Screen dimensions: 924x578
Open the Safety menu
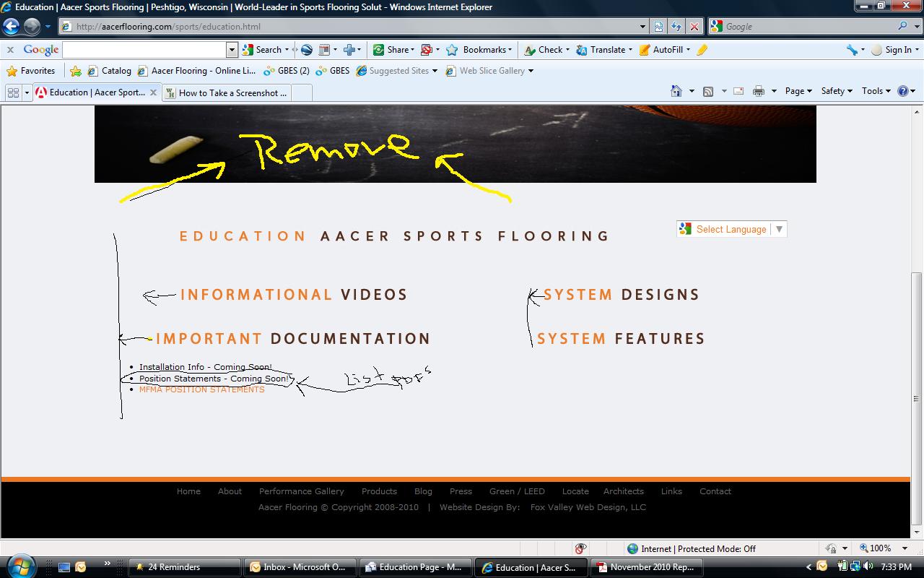click(837, 91)
